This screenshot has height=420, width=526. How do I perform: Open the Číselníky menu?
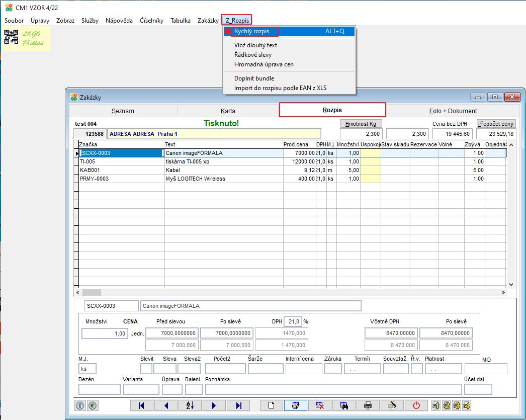[152, 21]
